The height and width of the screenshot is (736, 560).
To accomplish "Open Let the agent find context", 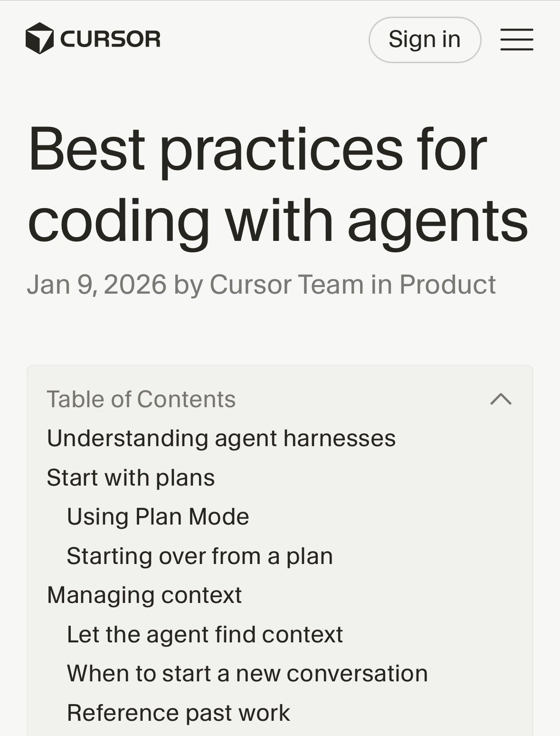I will click(x=205, y=634).
